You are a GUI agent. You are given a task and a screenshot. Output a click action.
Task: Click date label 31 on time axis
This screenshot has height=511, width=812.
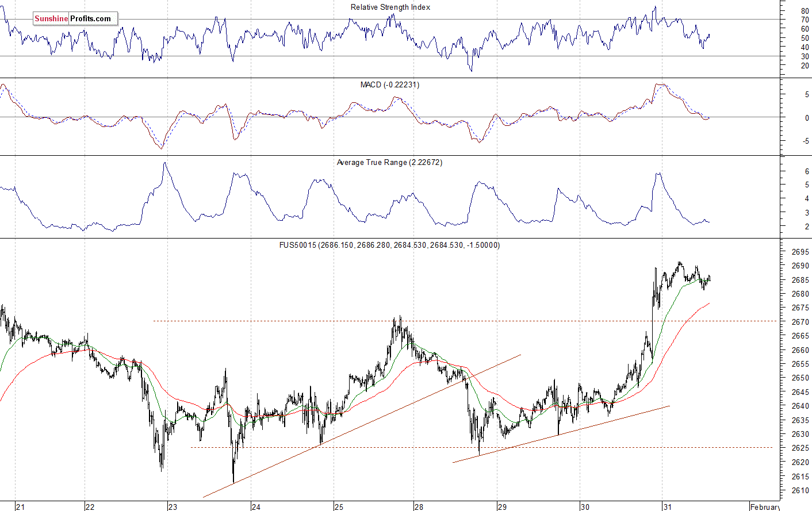tap(668, 506)
